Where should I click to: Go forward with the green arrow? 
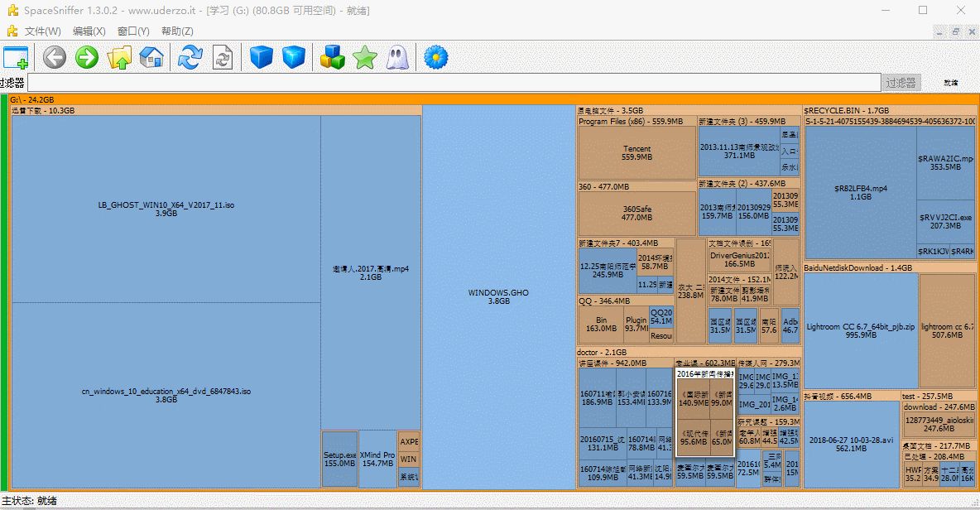87,57
